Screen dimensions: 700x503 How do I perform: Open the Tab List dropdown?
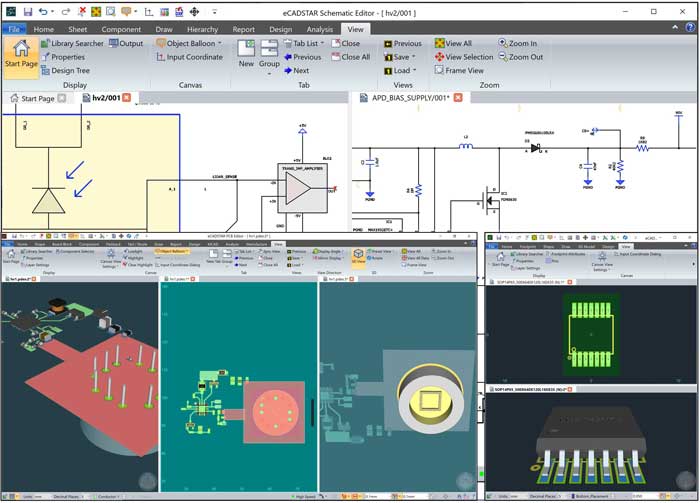[x=324, y=44]
